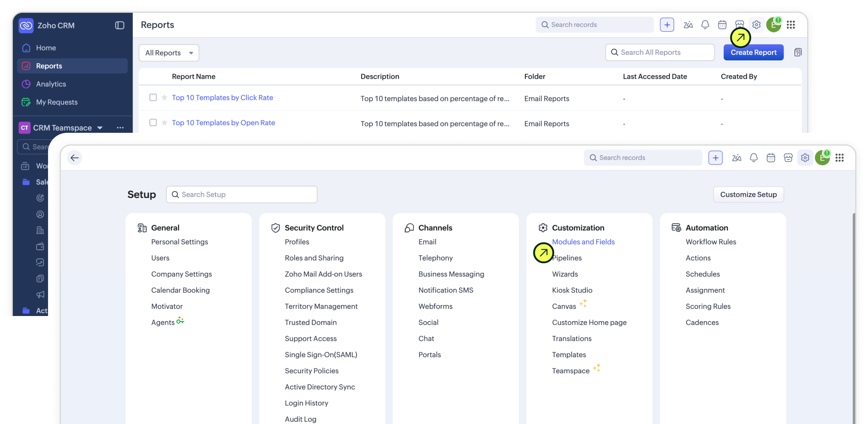The image size is (868, 424).
Task: Open Teamspace under Customization
Action: coord(571,371)
